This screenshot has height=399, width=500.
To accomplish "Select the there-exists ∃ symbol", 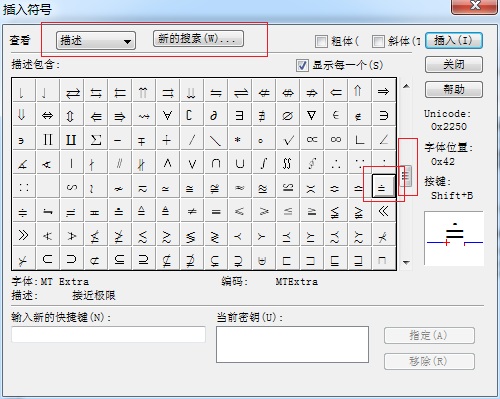I will coord(239,115).
